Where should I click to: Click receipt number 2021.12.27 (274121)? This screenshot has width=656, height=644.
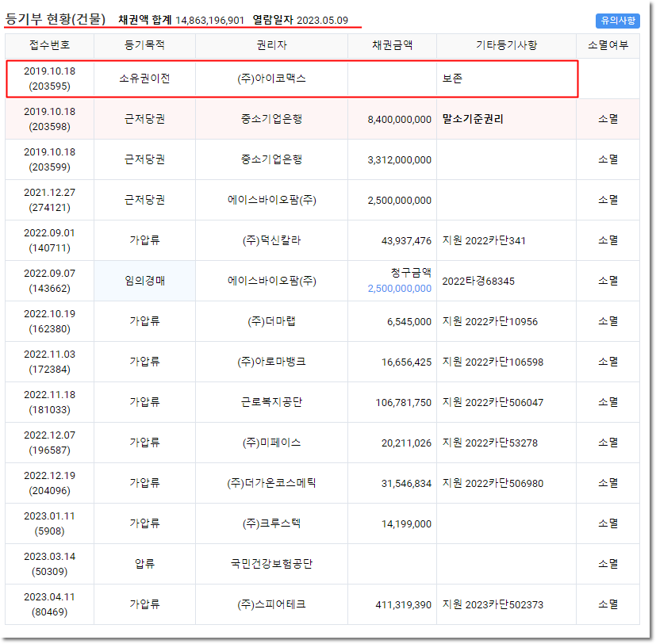tap(49, 200)
